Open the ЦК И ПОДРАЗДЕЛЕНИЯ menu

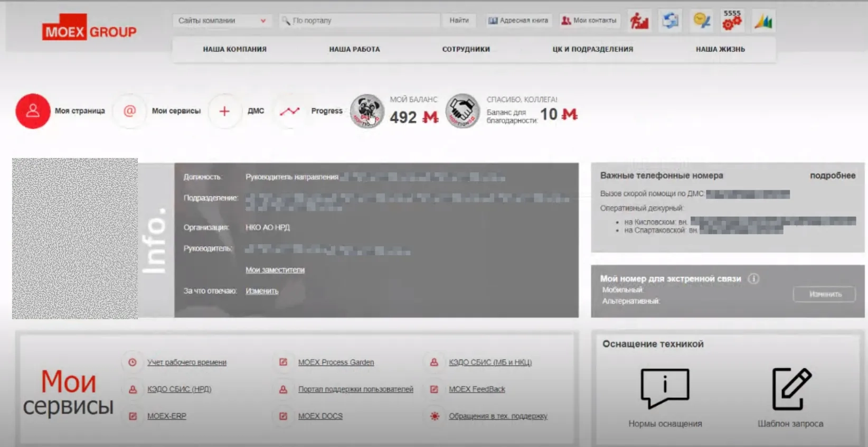pyautogui.click(x=592, y=49)
